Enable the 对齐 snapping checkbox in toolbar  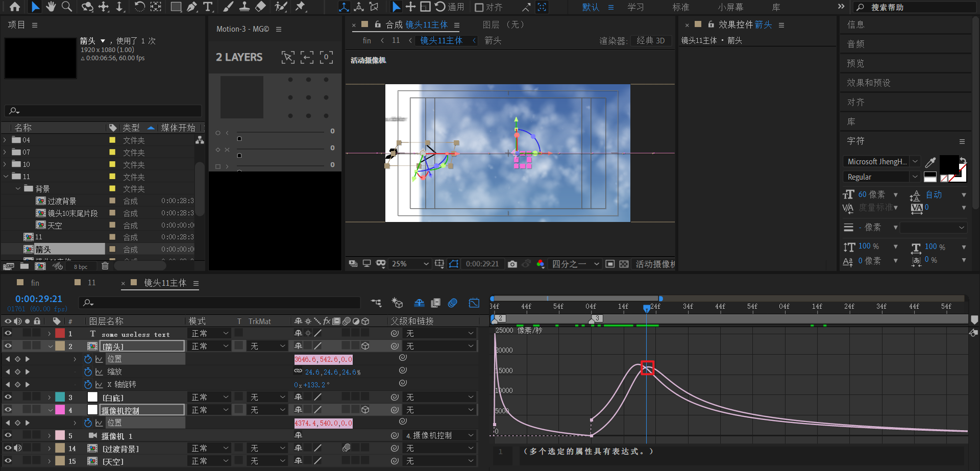[x=479, y=7]
